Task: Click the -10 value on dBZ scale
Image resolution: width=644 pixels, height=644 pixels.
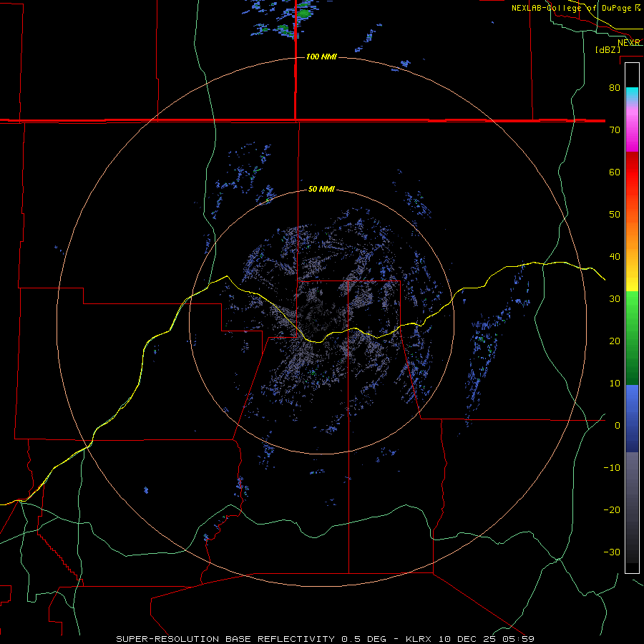Action: (612, 468)
